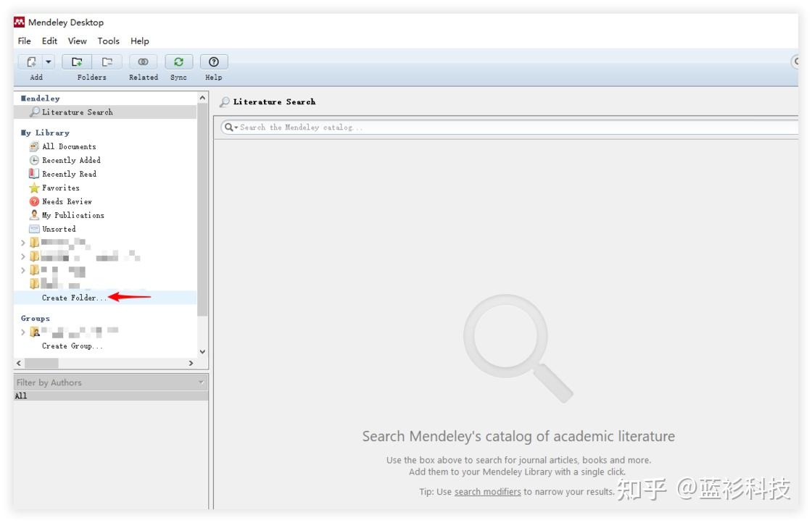
Task: Open the View menu
Action: pyautogui.click(x=77, y=41)
